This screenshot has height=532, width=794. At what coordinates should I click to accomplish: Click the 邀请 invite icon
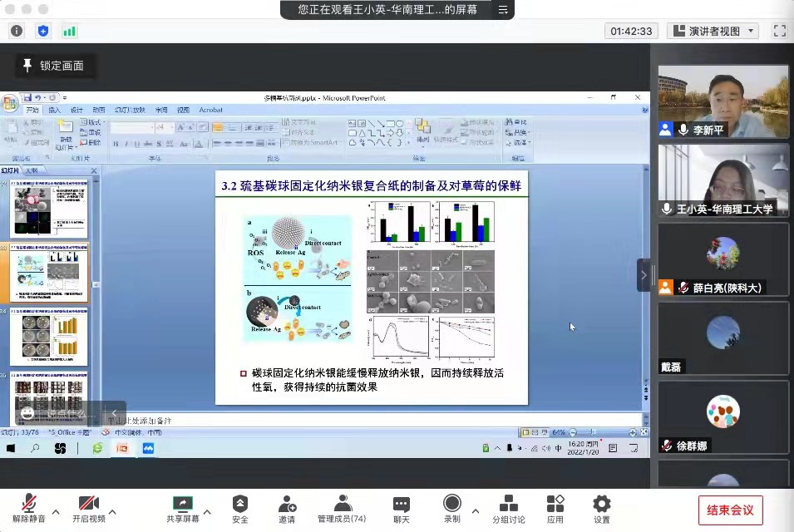287,504
